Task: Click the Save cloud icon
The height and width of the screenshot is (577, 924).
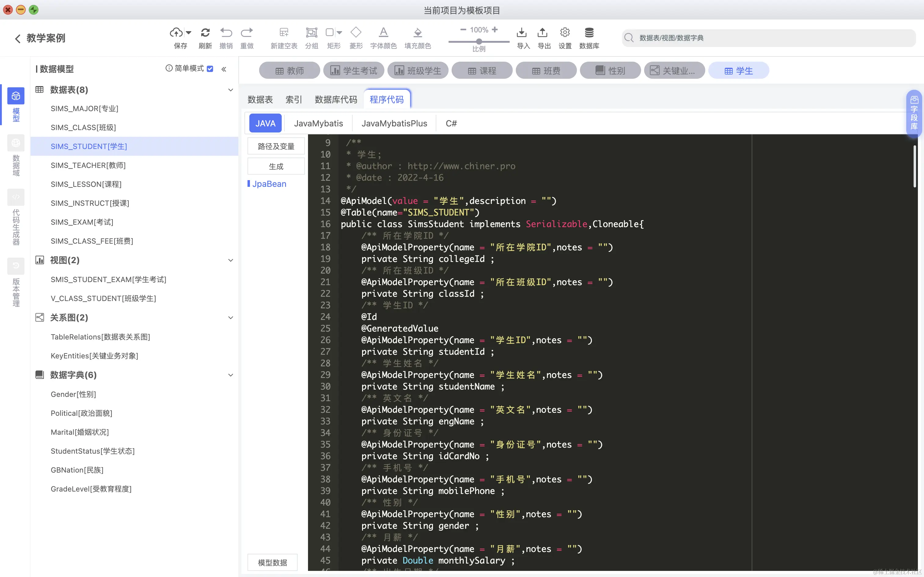Action: coord(176,32)
